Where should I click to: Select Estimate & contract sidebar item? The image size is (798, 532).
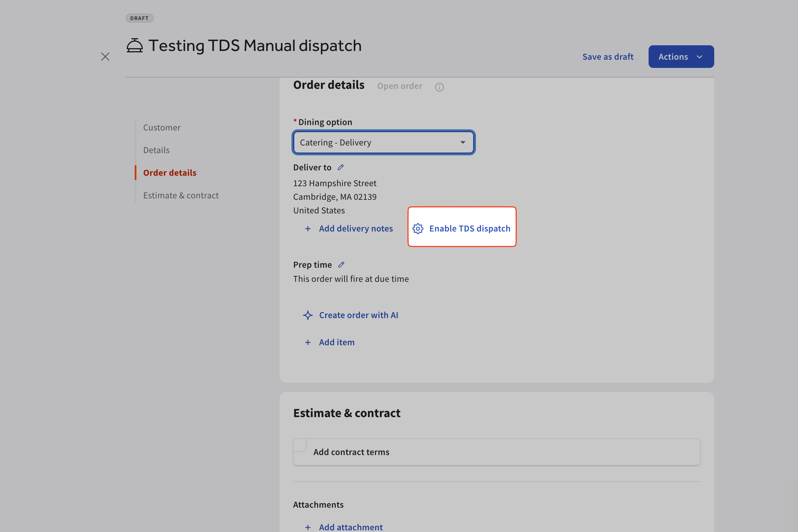(181, 196)
